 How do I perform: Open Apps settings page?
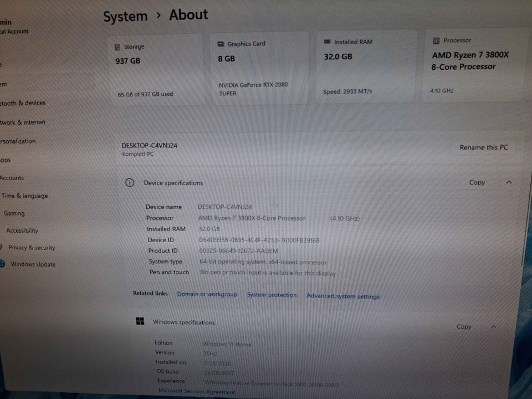pyautogui.click(x=6, y=160)
